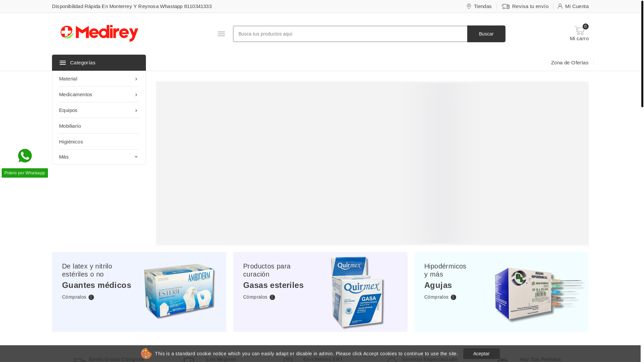Viewport: 644px width, 362px height.
Task: Click arrow icon next to Guantes Cómpralos
Action: pos(91,297)
